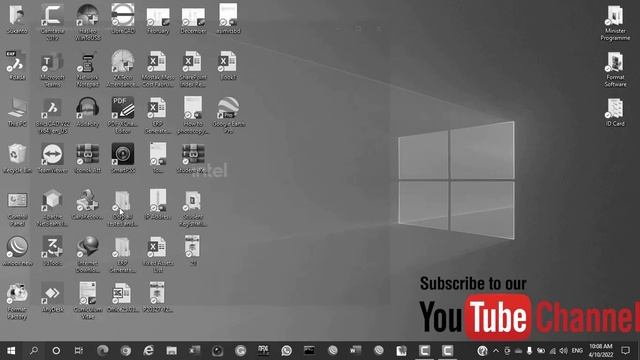
Task: Open WhatsApp from the taskbar
Action: point(287,351)
